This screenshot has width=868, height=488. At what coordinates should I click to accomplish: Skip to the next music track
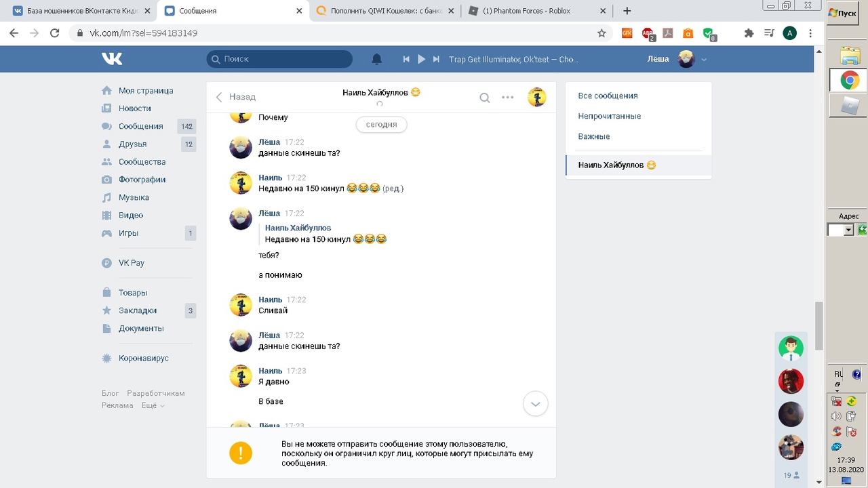coord(436,59)
